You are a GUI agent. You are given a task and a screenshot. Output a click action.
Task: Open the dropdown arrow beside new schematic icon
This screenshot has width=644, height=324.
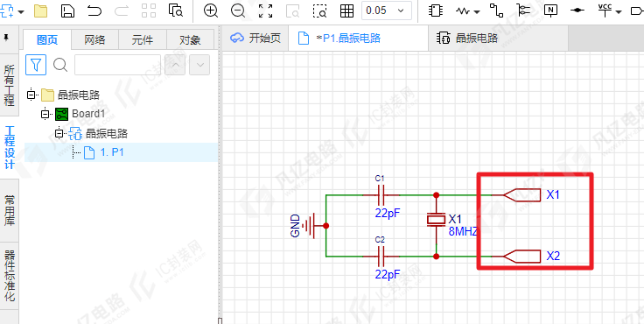point(21,11)
